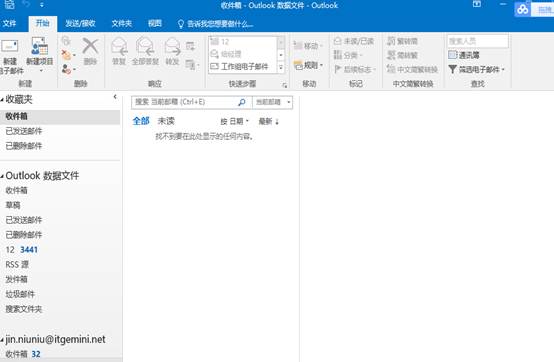The height and width of the screenshot is (362, 554).
Task: Click the Filter Email funnel icon
Action: coord(453,69)
